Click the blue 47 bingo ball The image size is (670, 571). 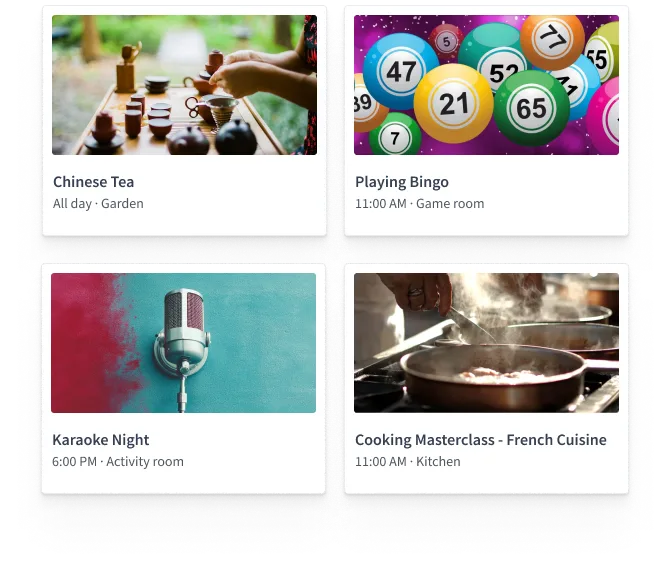(401, 71)
